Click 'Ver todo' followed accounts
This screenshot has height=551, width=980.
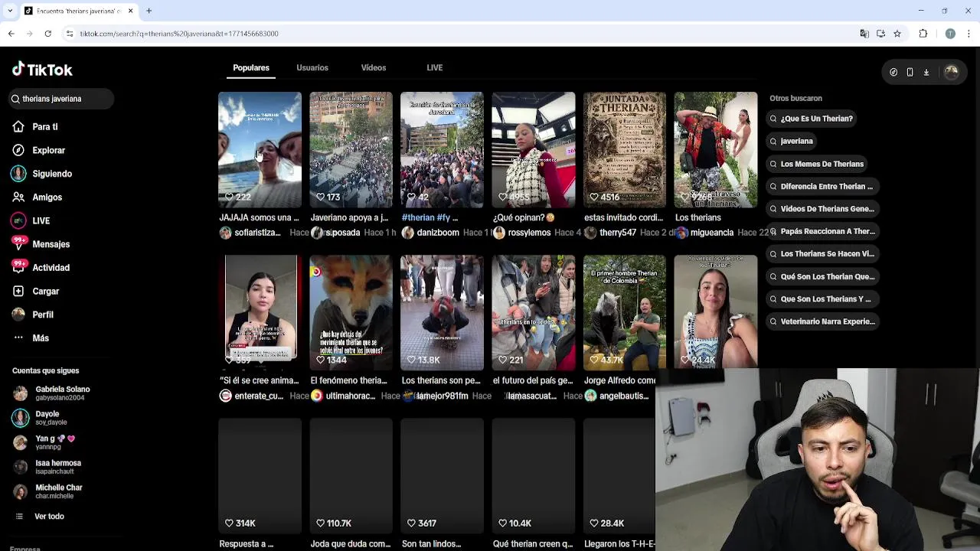[49, 517]
